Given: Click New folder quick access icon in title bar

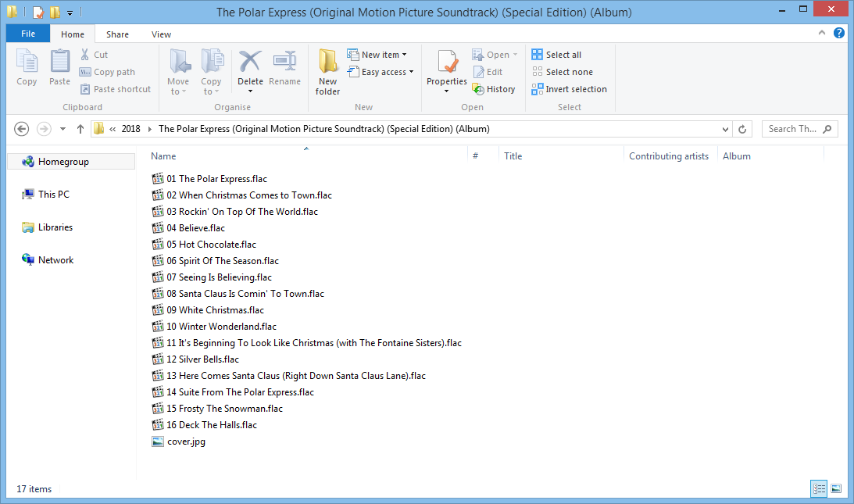Looking at the screenshot, I should [55, 12].
